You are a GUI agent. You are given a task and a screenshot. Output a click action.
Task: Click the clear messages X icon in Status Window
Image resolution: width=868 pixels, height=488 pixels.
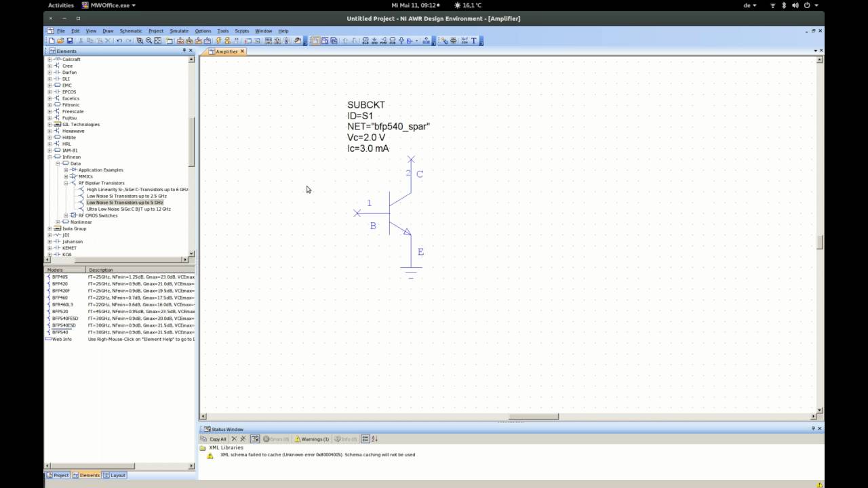click(234, 439)
